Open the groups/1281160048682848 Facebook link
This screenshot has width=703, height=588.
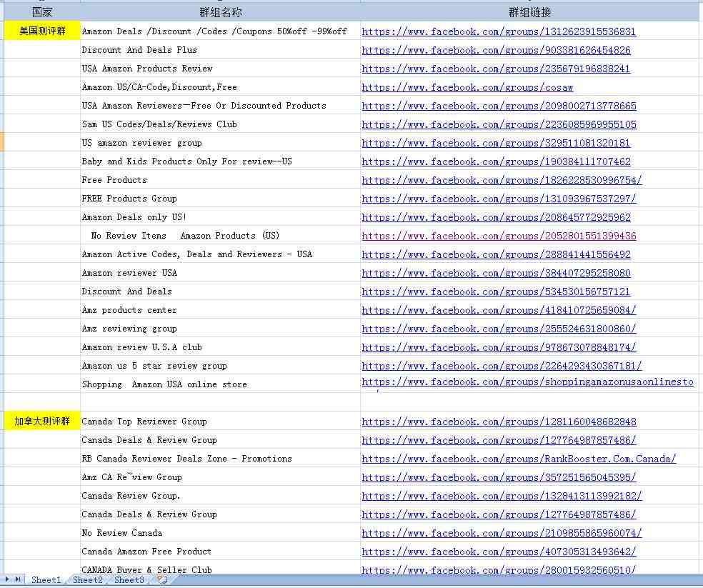499,422
